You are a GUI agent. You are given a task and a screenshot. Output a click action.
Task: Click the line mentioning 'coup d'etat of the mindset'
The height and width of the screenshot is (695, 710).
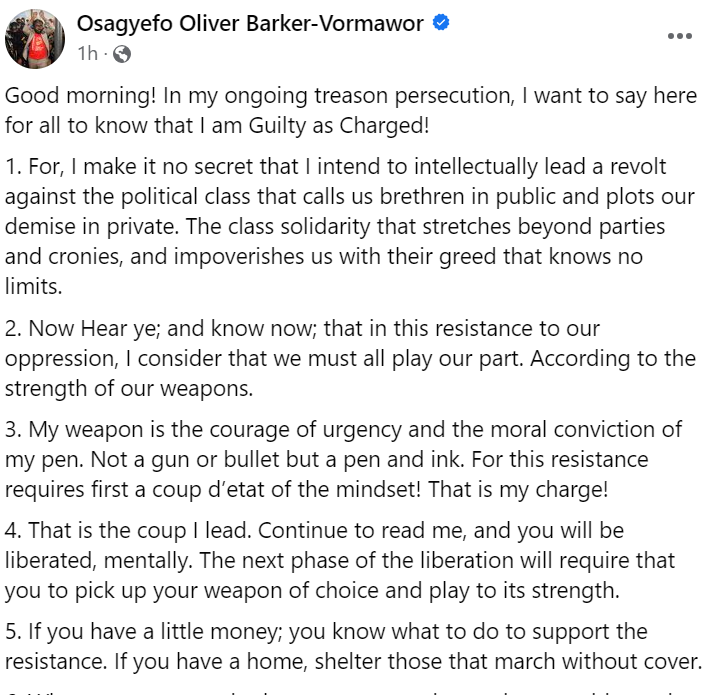(x=307, y=489)
